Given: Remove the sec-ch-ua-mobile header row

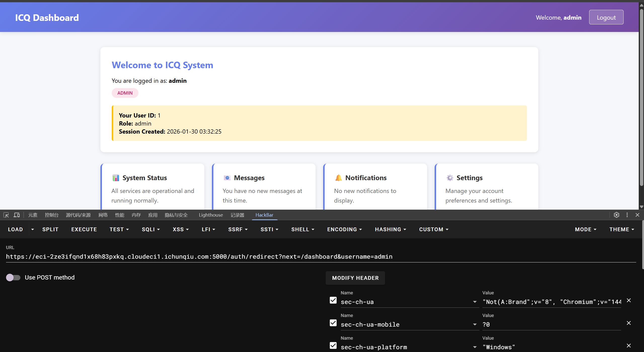Looking at the screenshot, I should [629, 323].
